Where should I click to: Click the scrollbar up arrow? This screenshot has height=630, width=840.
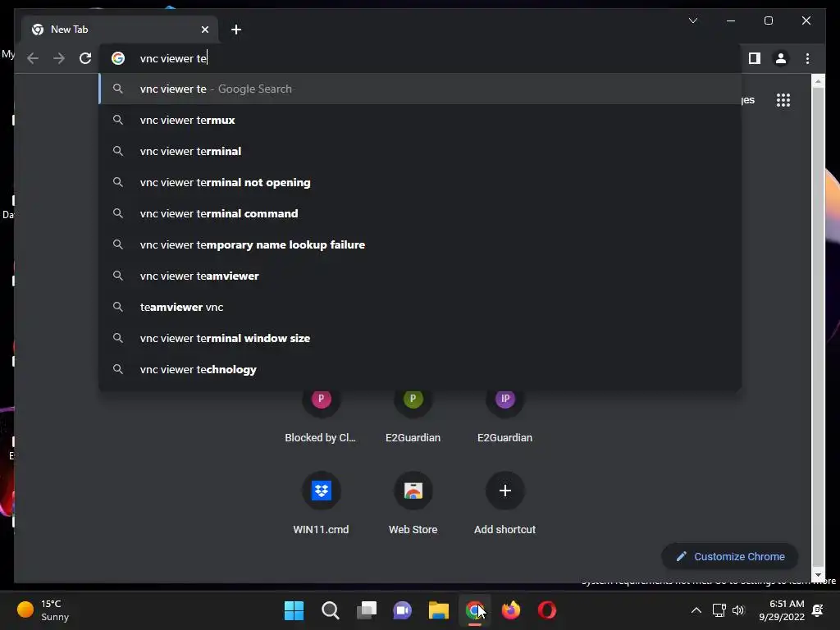click(x=818, y=81)
